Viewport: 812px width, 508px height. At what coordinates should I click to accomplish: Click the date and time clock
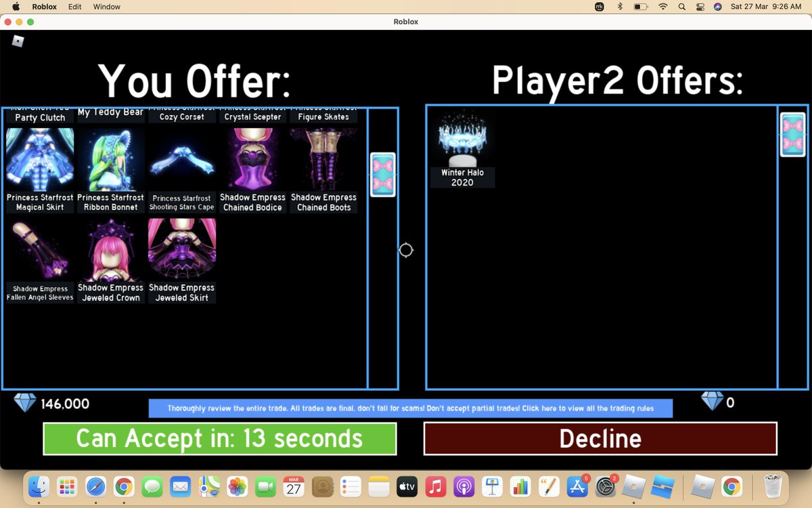766,7
